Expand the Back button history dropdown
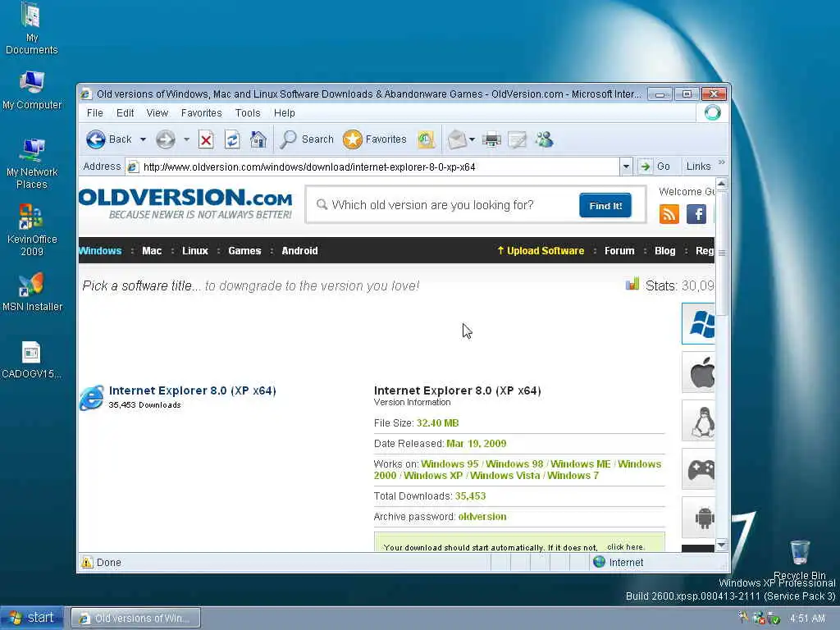The height and width of the screenshot is (630, 840). click(x=143, y=139)
